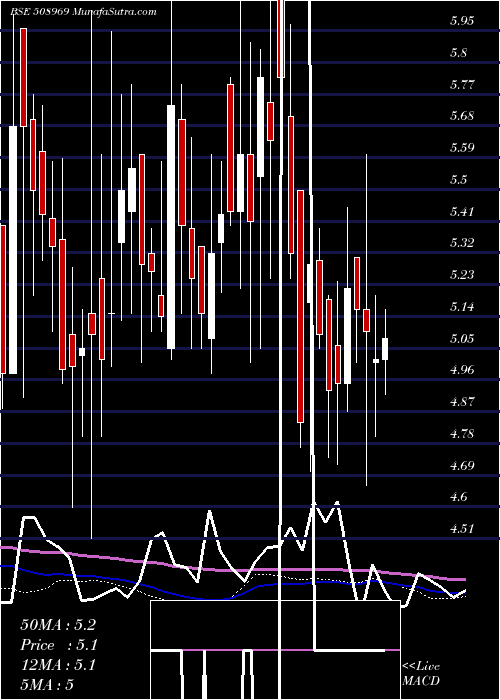Select the 4.96 price axis label
Screen dimensions: 500x700
[462, 370]
